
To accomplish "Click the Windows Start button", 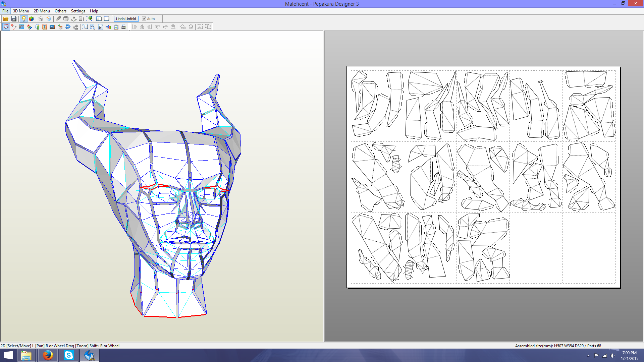I will click(x=8, y=355).
